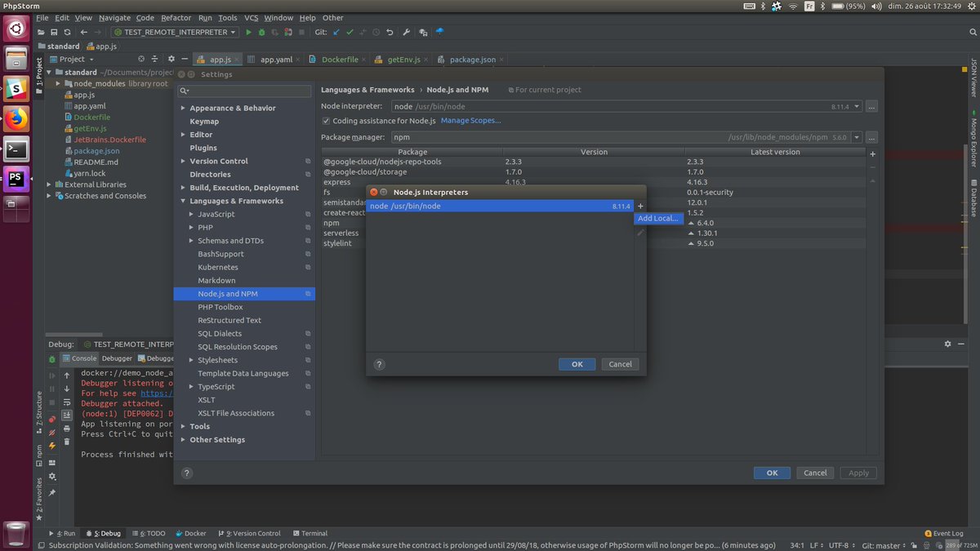Click the Git update project arrow icon

point(336,32)
